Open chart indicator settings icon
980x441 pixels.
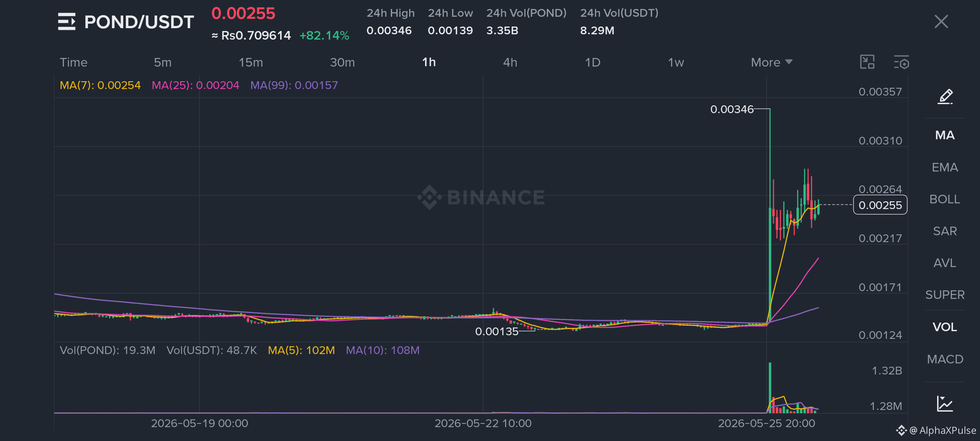(902, 62)
